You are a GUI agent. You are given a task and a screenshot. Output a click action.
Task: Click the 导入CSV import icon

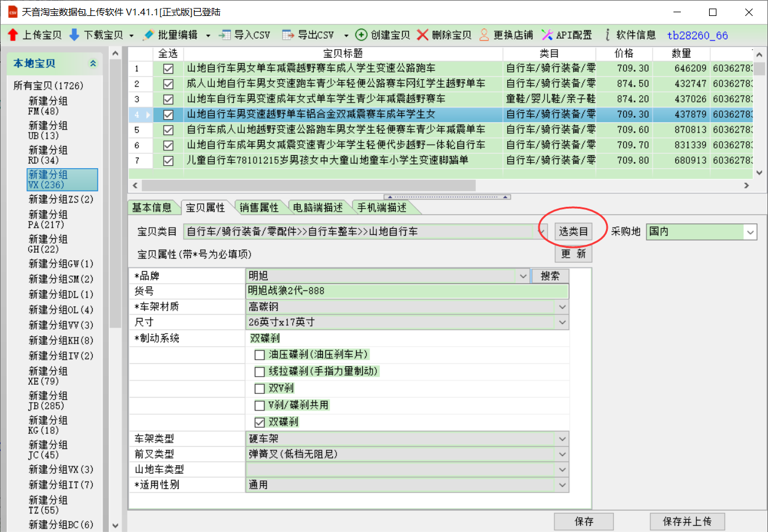225,35
